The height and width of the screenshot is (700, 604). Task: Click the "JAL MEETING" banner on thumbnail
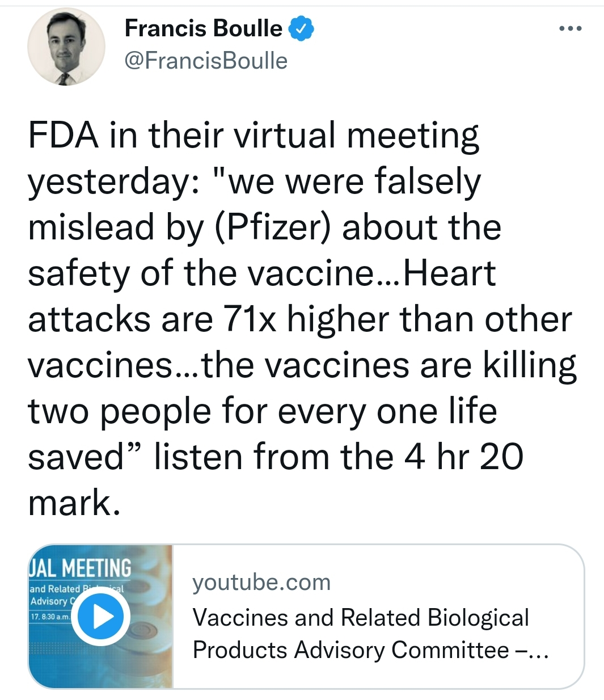click(80, 568)
